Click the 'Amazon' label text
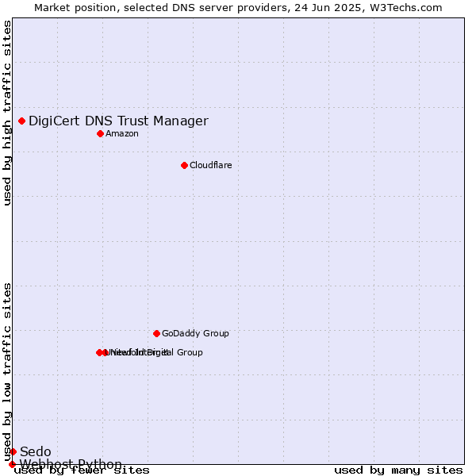 point(122,134)
